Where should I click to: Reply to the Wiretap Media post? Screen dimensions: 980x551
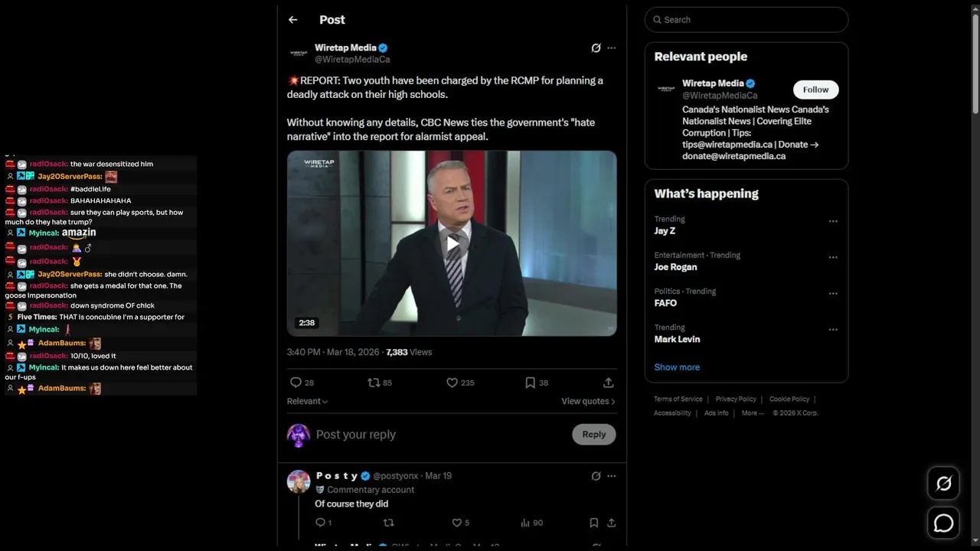(296, 383)
